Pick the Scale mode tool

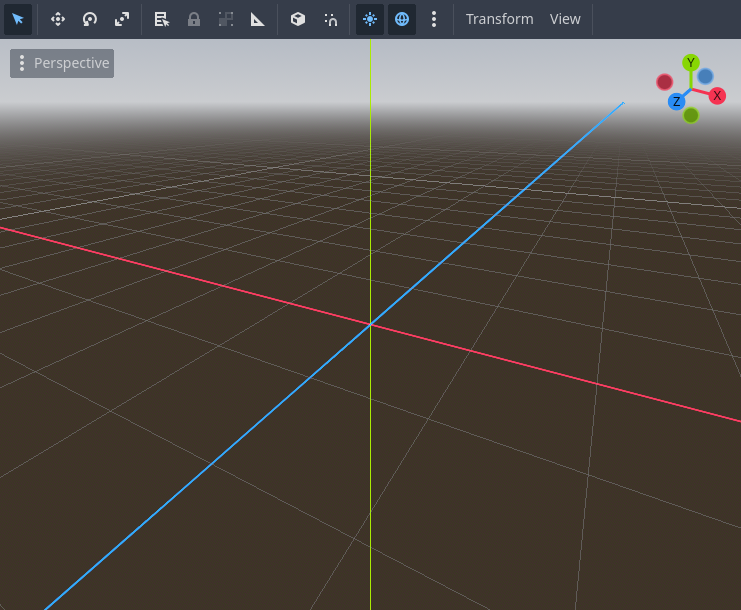(x=122, y=19)
